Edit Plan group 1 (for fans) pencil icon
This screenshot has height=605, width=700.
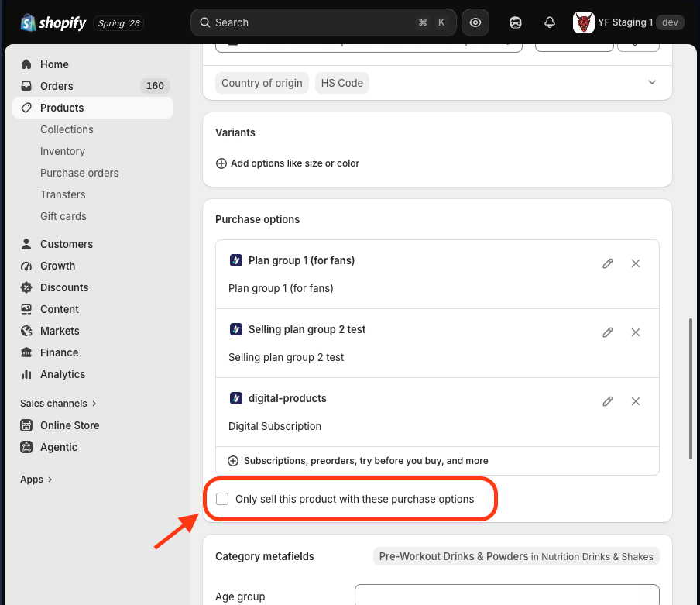[x=608, y=263]
